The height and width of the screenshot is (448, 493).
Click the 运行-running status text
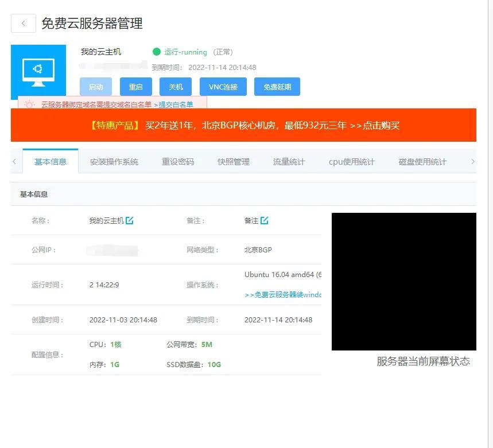185,52
